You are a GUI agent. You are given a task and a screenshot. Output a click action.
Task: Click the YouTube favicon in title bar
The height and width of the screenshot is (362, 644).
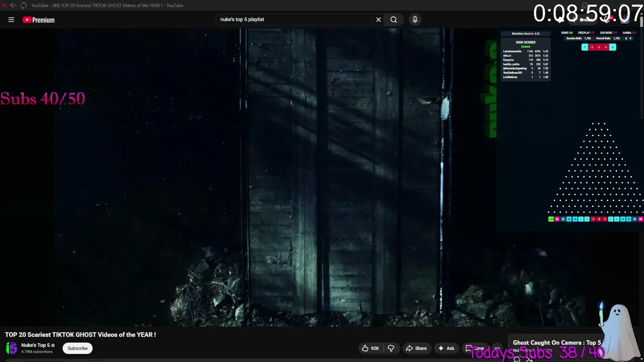click(x=5, y=5)
